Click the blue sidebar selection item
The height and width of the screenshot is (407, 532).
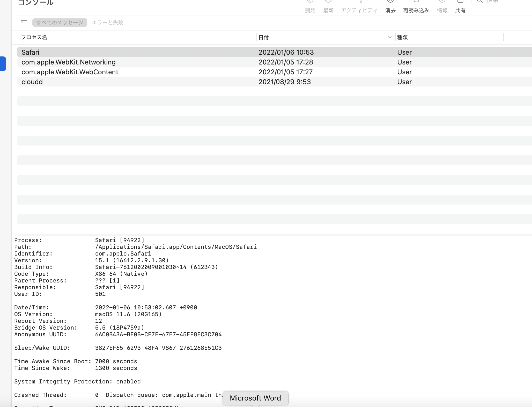pos(3,63)
